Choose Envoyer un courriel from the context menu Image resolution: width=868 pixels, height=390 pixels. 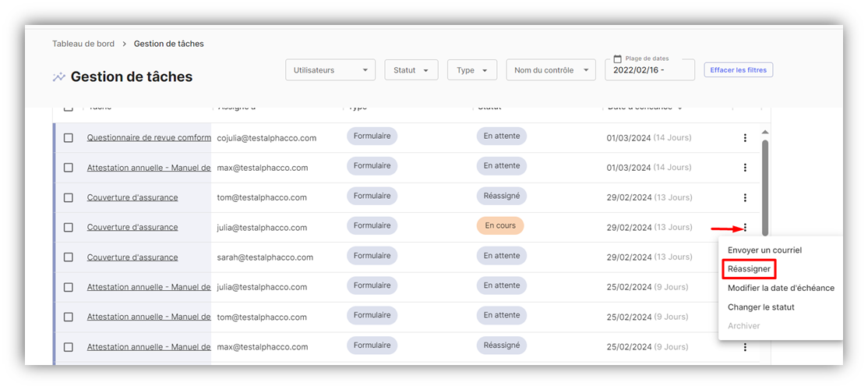click(764, 250)
